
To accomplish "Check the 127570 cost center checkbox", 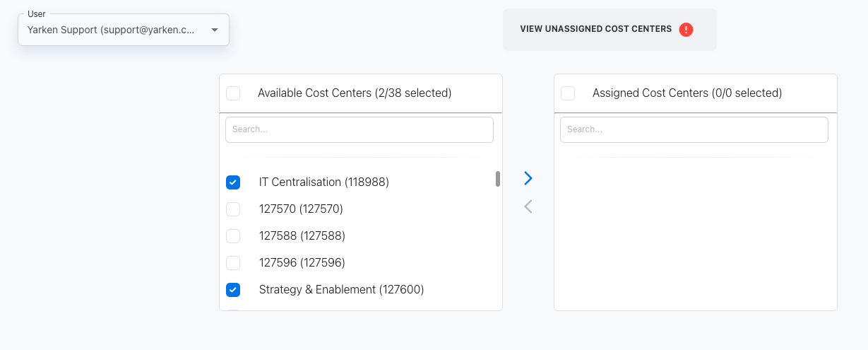I will (233, 209).
